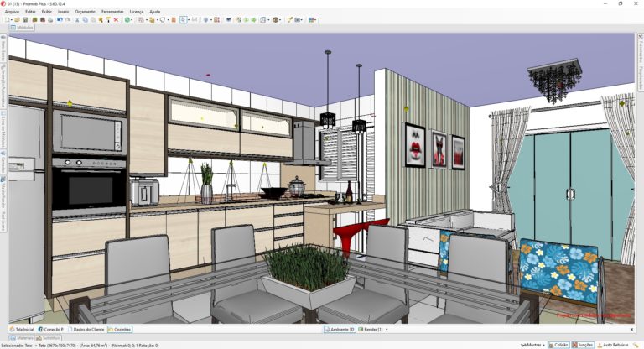The height and width of the screenshot is (349, 644).
Task: Toggle the Colisão option in the status bar
Action: pos(558,345)
